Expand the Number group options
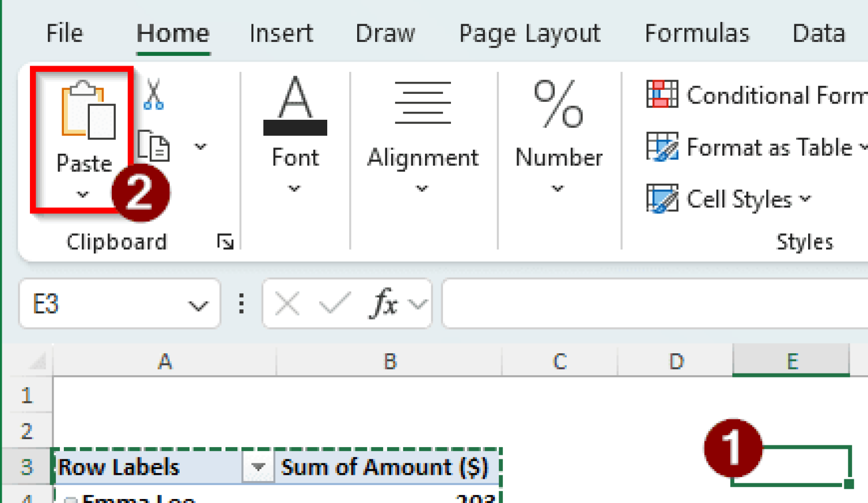Image resolution: width=868 pixels, height=503 pixels. coord(558,188)
